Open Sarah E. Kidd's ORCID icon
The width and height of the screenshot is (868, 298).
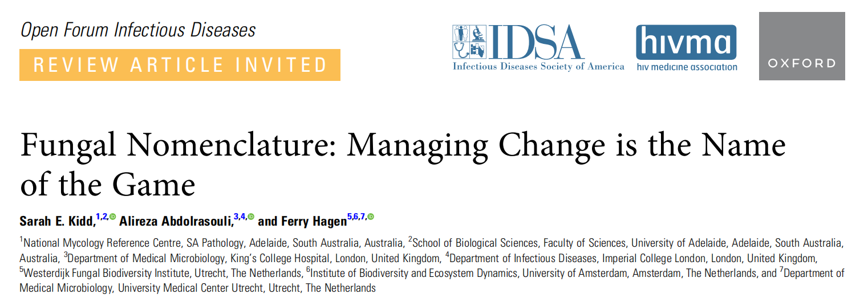tap(112, 217)
